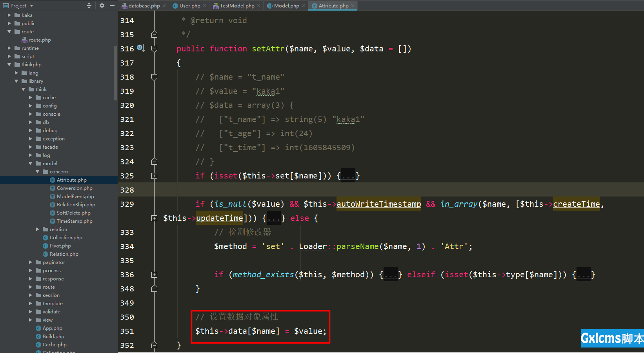Viewport: 644px width, 353px height.
Task: Close the Attribute.php tab
Action: [353, 6]
